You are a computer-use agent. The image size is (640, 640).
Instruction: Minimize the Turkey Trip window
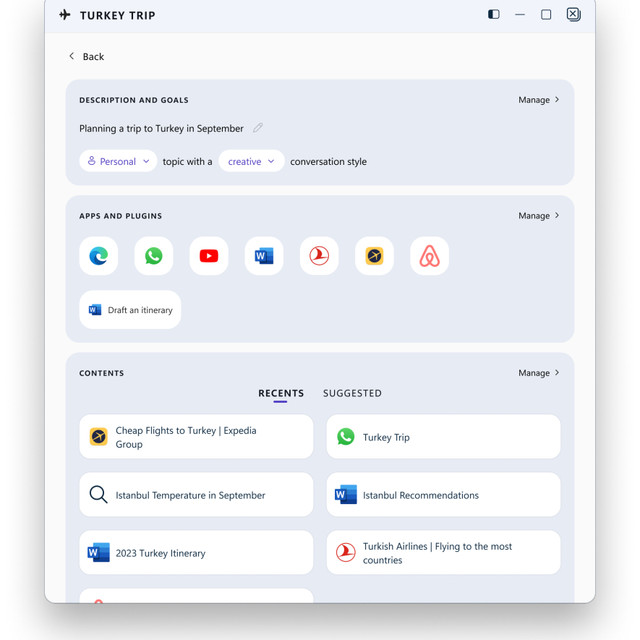pos(520,15)
